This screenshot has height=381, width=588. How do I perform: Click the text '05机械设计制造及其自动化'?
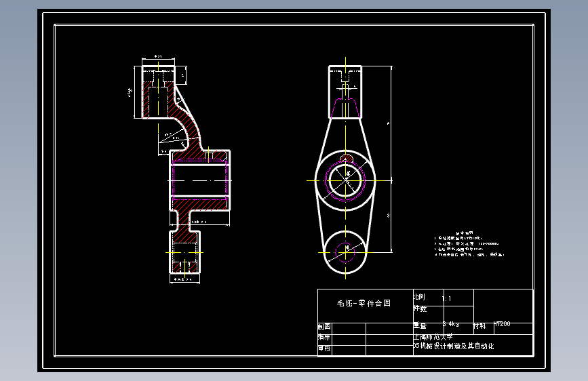point(454,346)
